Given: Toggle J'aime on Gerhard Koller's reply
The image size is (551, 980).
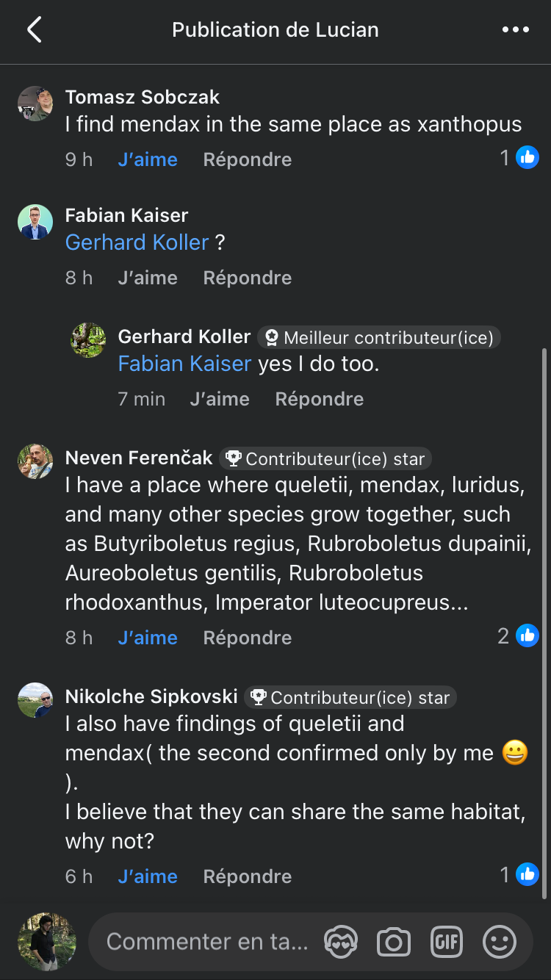Looking at the screenshot, I should tap(220, 399).
